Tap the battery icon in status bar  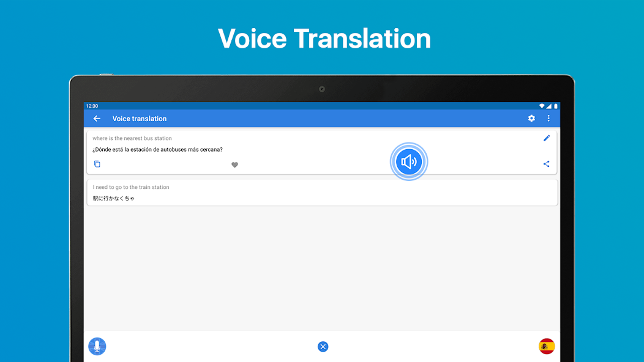556,106
